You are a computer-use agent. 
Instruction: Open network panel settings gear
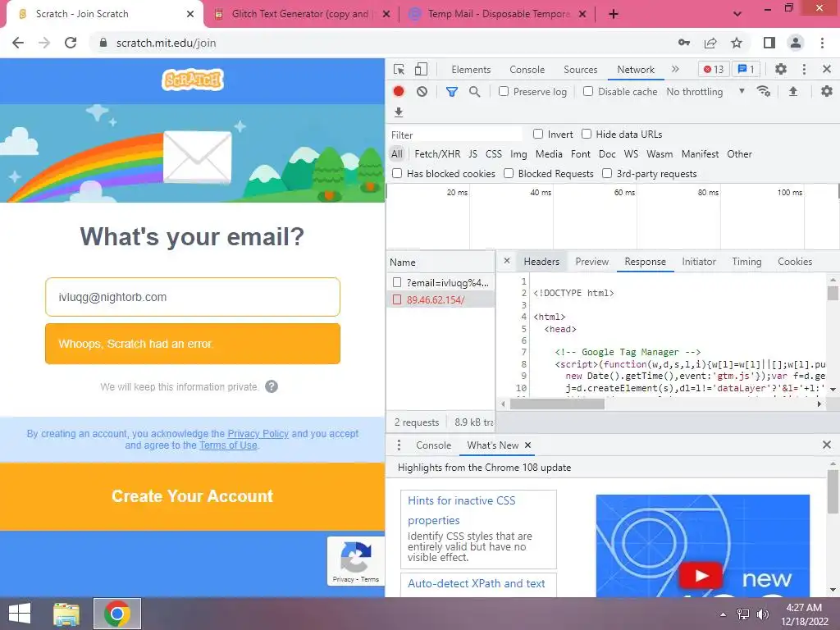pos(827,91)
